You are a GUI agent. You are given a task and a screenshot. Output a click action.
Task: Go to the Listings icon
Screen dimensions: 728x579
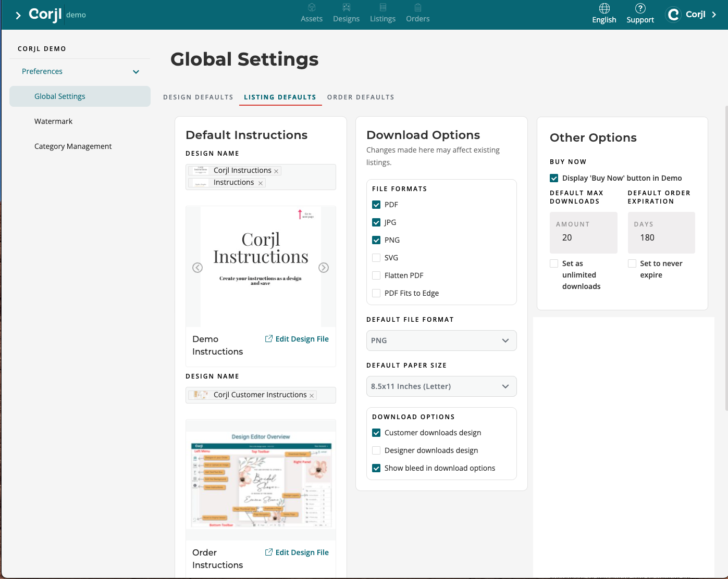pos(382,8)
